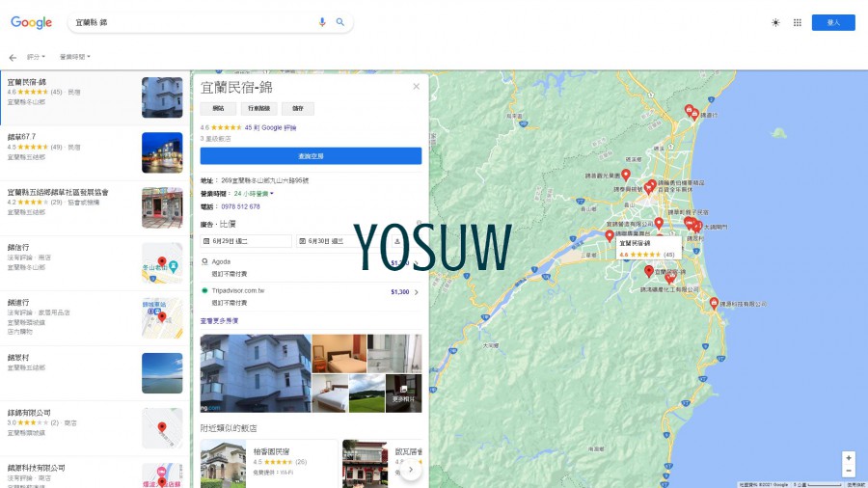Image resolution: width=868 pixels, height=488 pixels.
Task: Select the 宜蘭民宿-錦 result in list
Action: pos(95,97)
